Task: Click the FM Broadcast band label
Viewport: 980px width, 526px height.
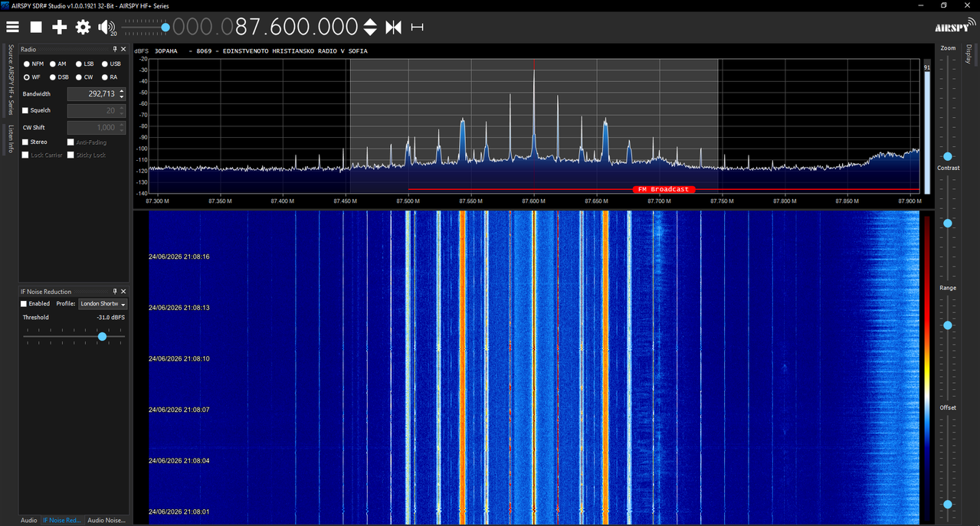Action: click(x=664, y=189)
